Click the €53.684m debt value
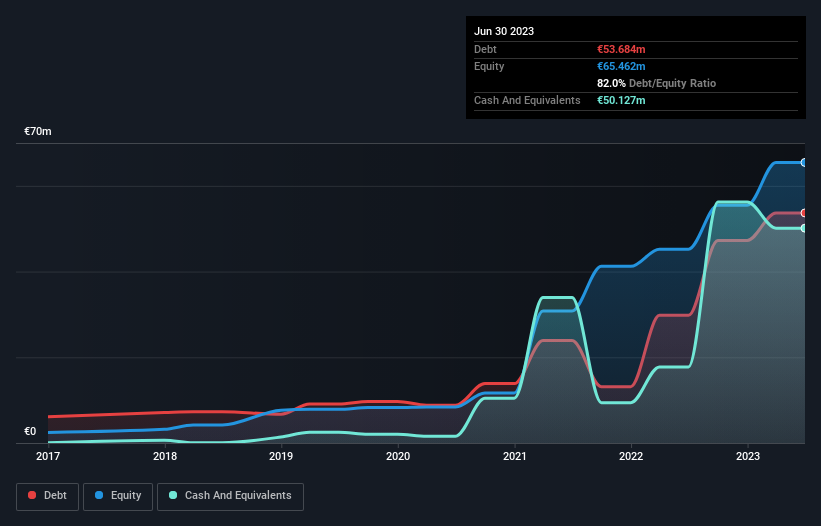 pyautogui.click(x=621, y=49)
